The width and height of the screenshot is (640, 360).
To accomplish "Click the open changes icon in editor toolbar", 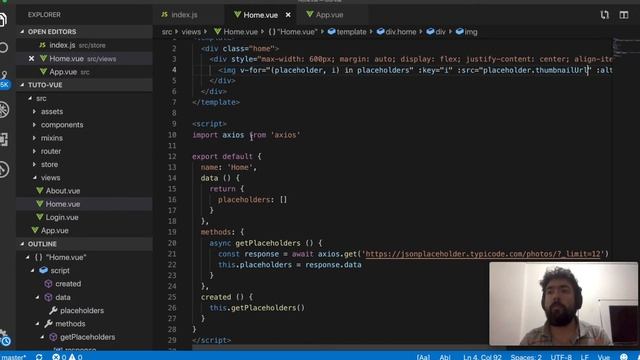I will tap(604, 15).
